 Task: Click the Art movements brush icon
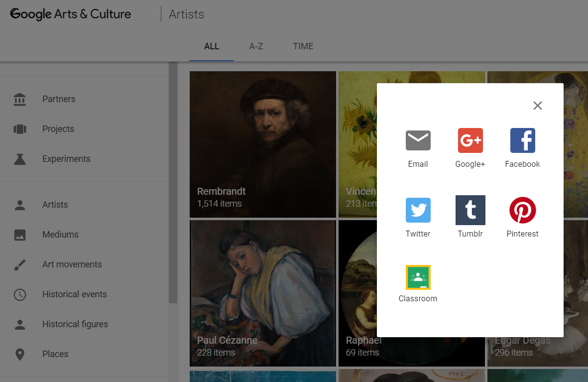tap(20, 264)
